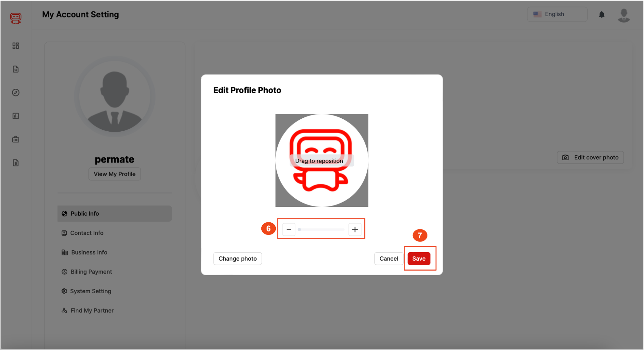The image size is (644, 350).
Task: Click the profile photo preview area
Action: pyautogui.click(x=322, y=160)
